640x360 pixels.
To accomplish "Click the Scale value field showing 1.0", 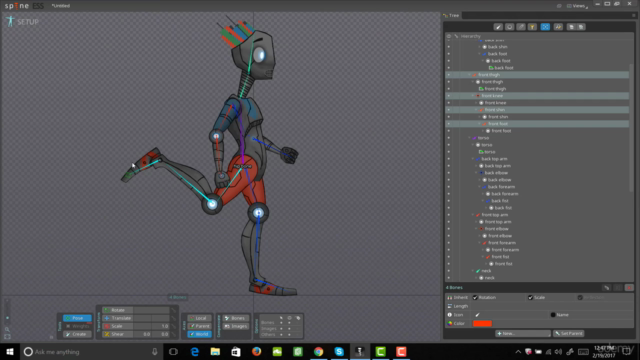I will point(160,326).
